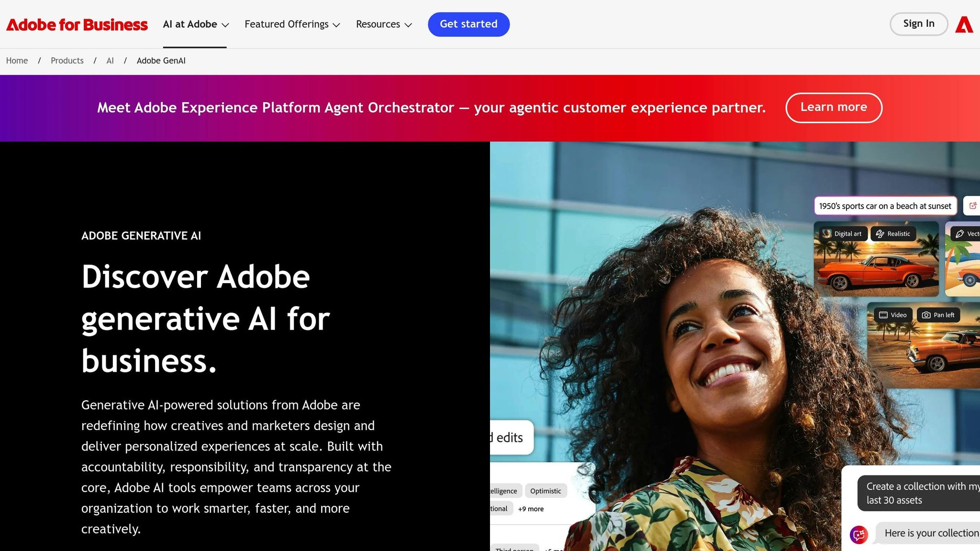Viewport: 980px width, 551px height.
Task: Click Learn more in the banner
Action: [834, 108]
